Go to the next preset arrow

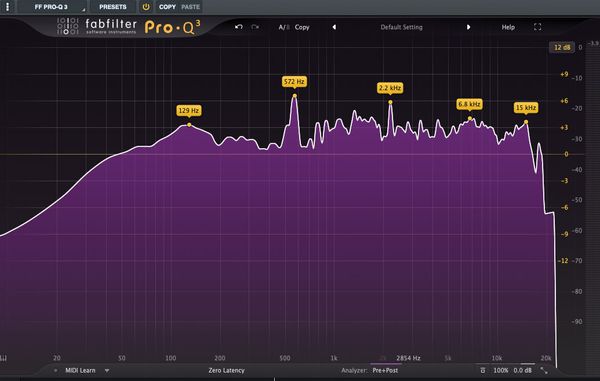pyautogui.click(x=468, y=27)
